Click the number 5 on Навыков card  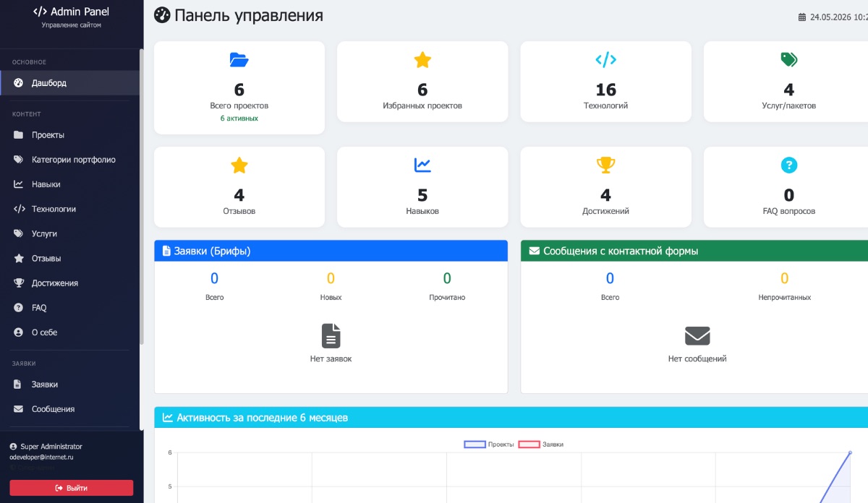click(422, 195)
